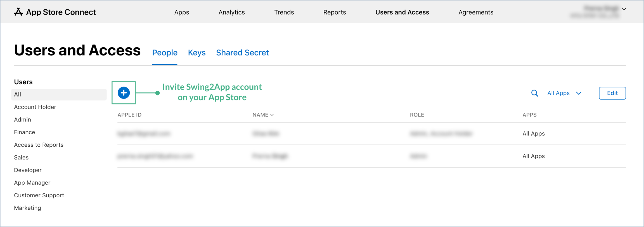
Task: Switch to the Shared Secret tab
Action: [x=242, y=53]
